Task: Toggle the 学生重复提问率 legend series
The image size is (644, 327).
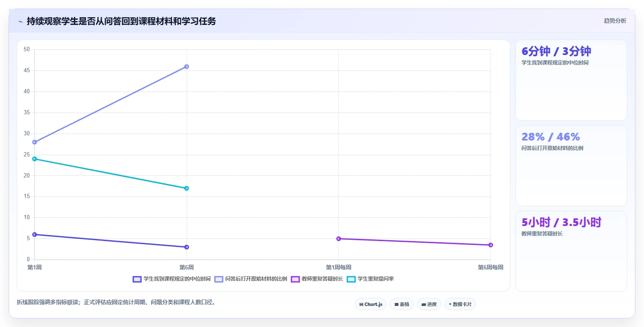Action: tap(370, 279)
